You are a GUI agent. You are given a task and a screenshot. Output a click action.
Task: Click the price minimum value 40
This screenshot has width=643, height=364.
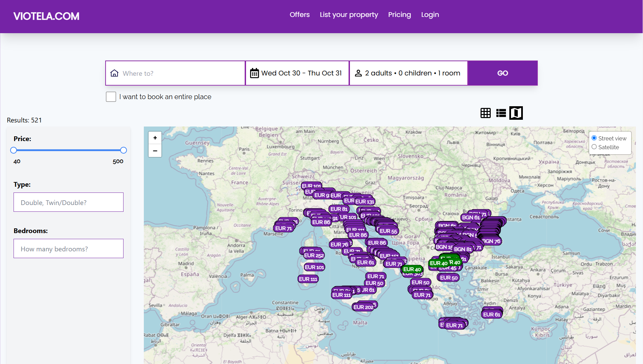tap(17, 161)
